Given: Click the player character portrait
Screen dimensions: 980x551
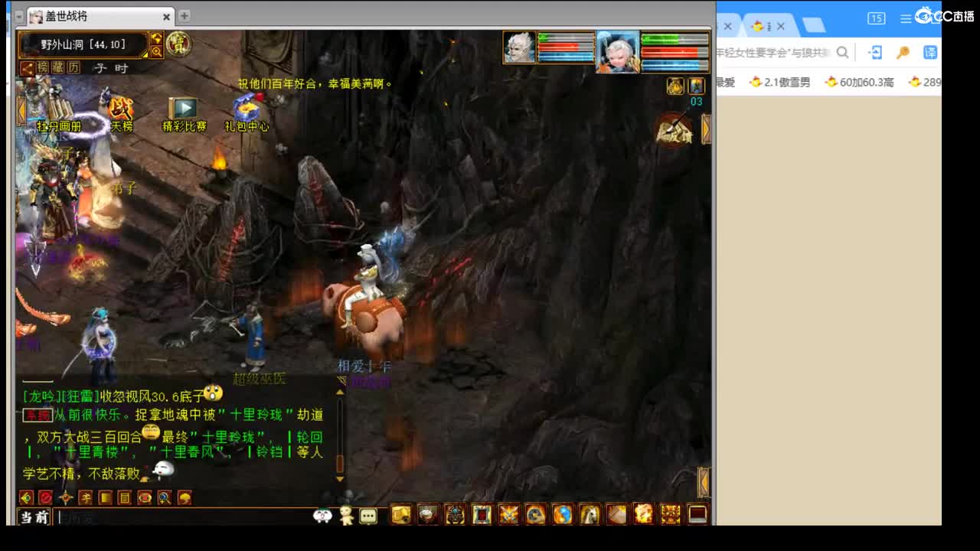Looking at the screenshot, I should tap(618, 52).
